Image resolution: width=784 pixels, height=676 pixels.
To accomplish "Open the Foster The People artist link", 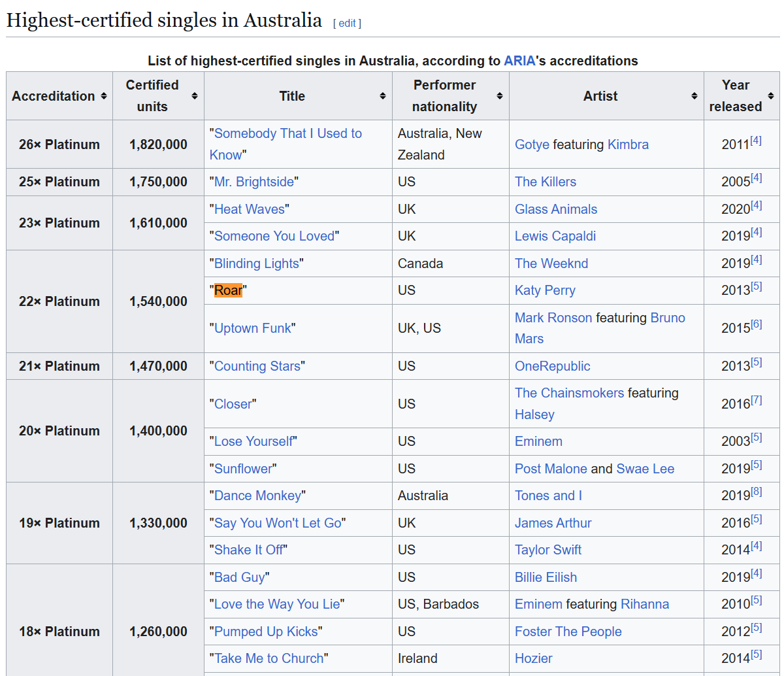I will 568,632.
